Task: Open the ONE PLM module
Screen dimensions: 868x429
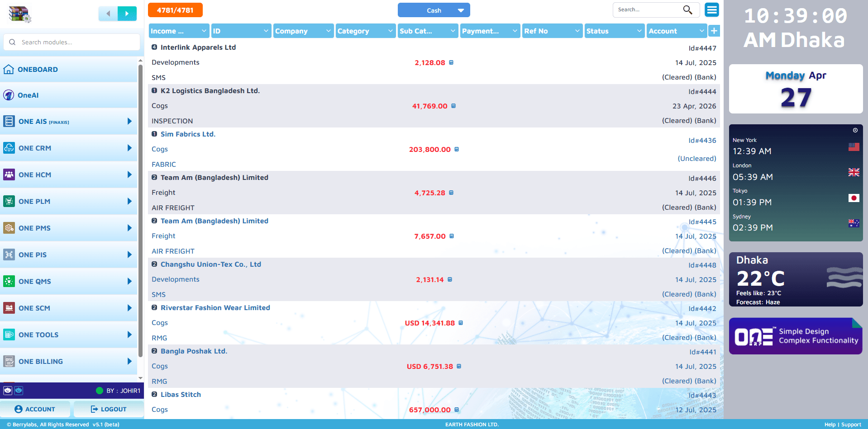Action: [68, 201]
